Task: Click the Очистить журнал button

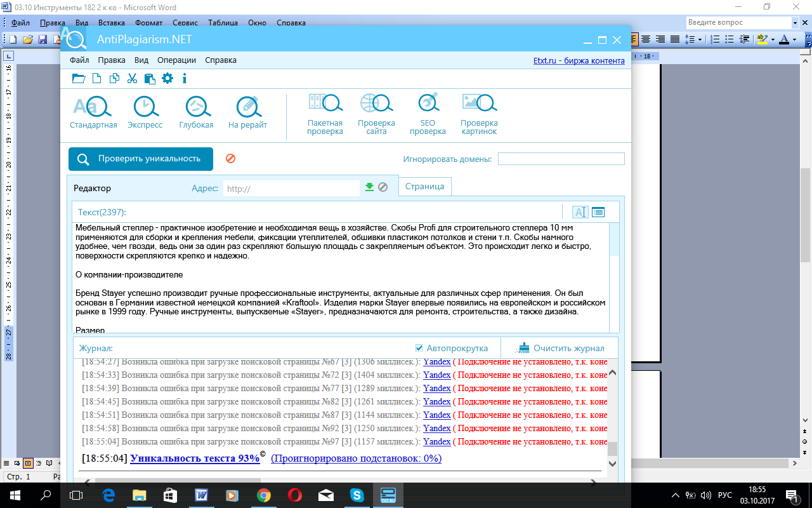Action: [x=560, y=348]
